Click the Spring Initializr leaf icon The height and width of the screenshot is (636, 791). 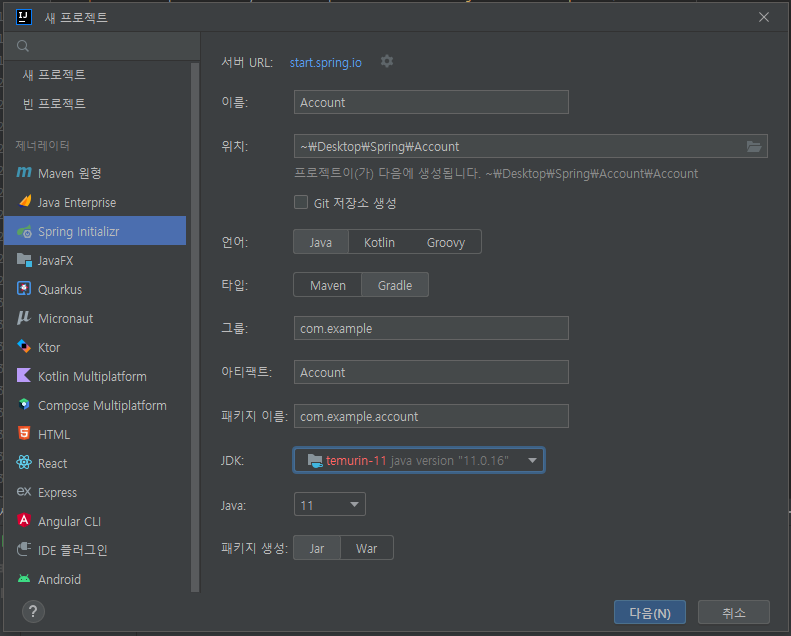coord(24,231)
